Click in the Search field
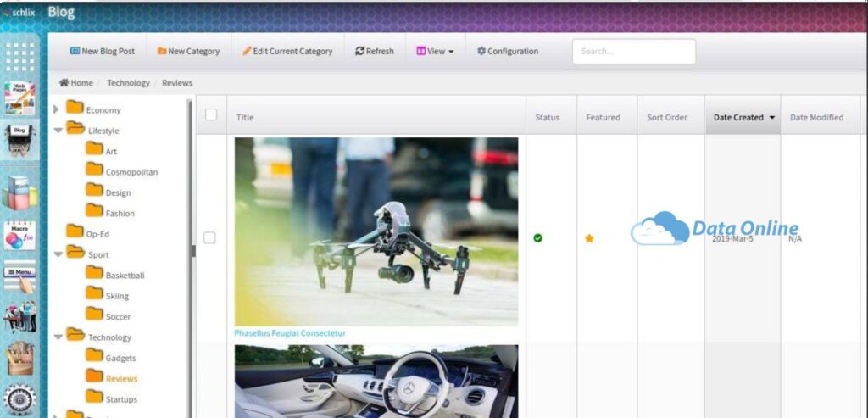 (x=634, y=51)
